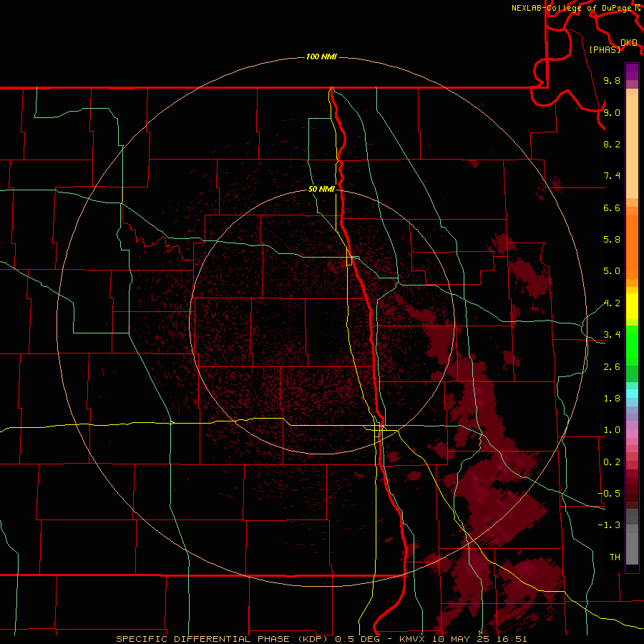This screenshot has height=644, width=644.
Task: Click the "TH" threshold label on the scale
Action: [615, 557]
